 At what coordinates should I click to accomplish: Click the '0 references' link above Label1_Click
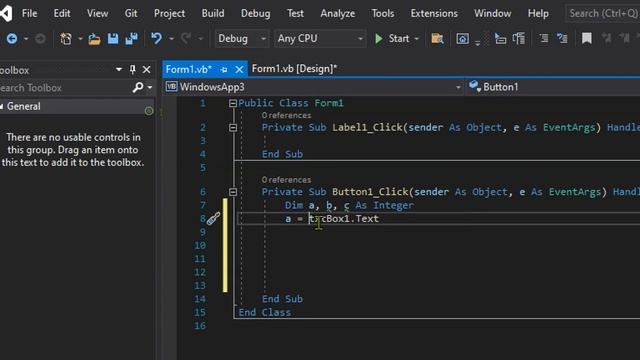pos(286,116)
